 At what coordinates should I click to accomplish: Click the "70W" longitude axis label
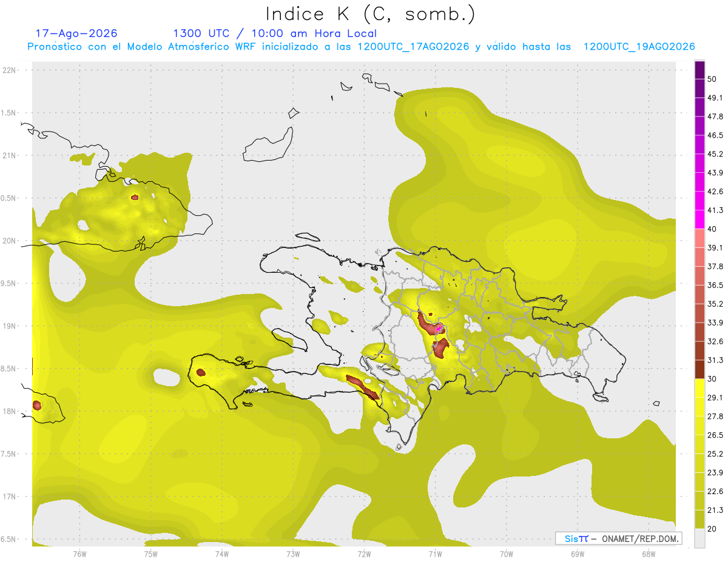(507, 554)
